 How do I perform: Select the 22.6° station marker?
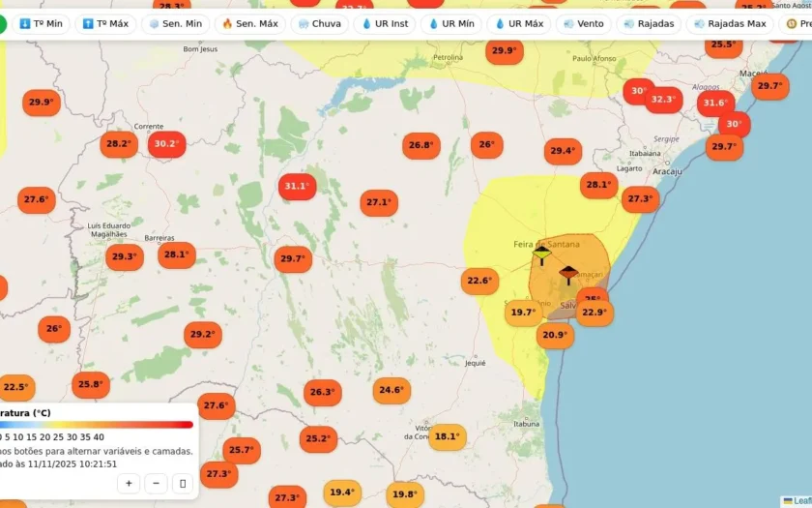pyautogui.click(x=480, y=281)
